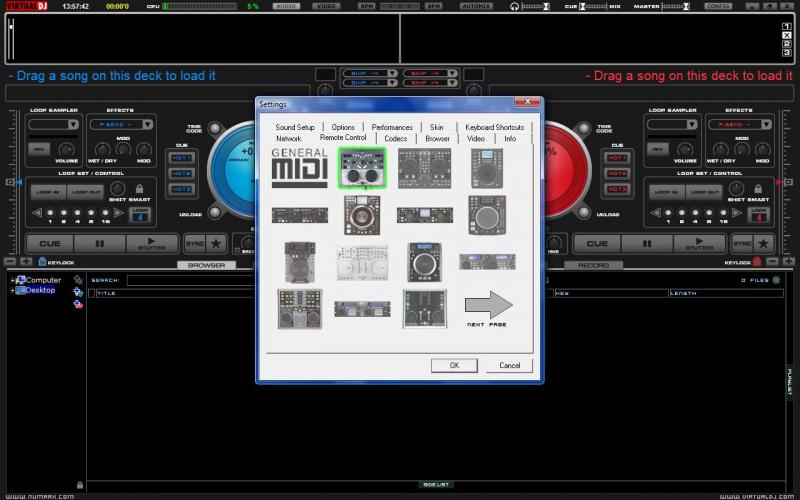This screenshot has height=500, width=800.
Task: Click right deck pitch minus button
Action: [x=772, y=262]
